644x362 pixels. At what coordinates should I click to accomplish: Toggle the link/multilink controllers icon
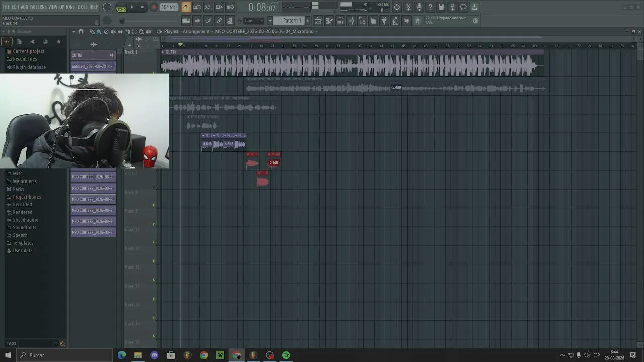219,21
